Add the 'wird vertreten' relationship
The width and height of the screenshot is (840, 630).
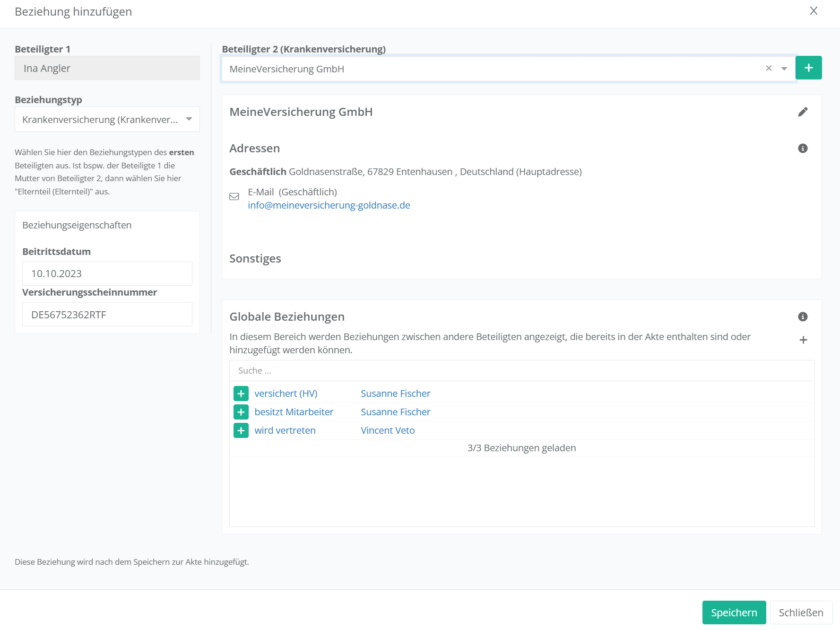tap(241, 430)
